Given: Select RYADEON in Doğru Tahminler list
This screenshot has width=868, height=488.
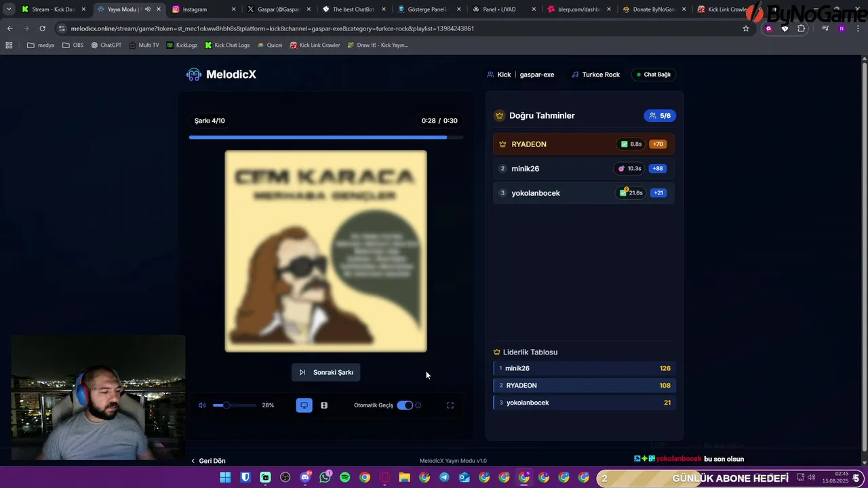Looking at the screenshot, I should (584, 144).
